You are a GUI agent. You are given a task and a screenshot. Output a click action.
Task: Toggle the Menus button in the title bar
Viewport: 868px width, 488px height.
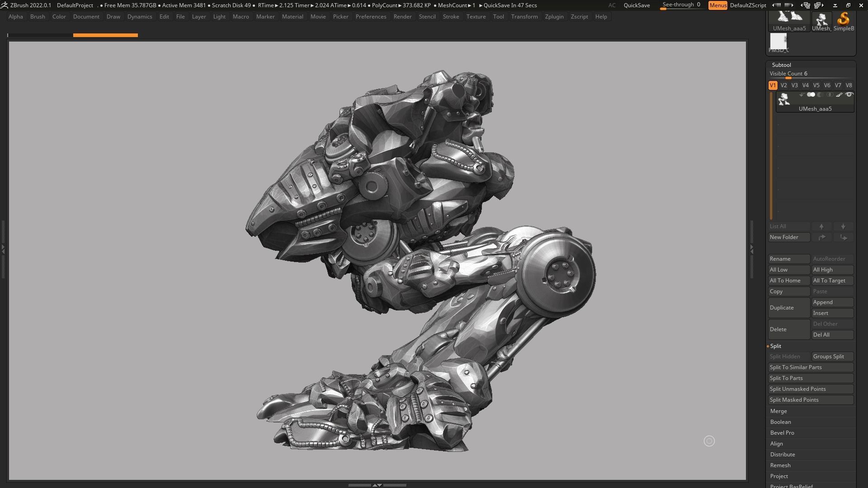pyautogui.click(x=717, y=5)
